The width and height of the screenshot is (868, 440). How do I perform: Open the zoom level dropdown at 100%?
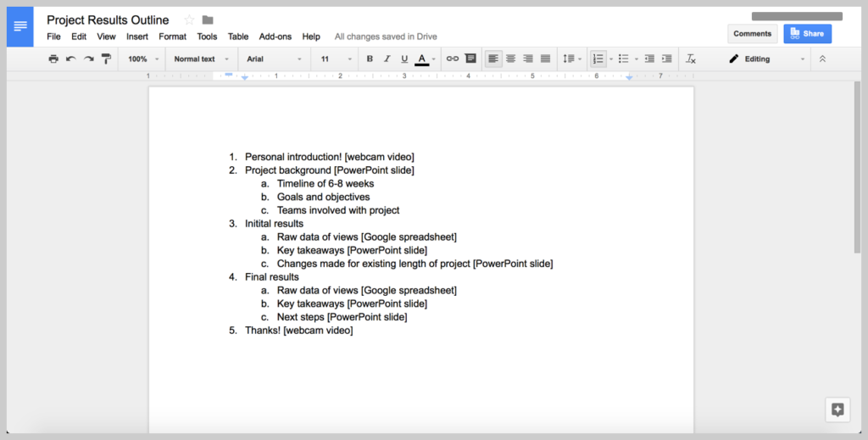143,58
